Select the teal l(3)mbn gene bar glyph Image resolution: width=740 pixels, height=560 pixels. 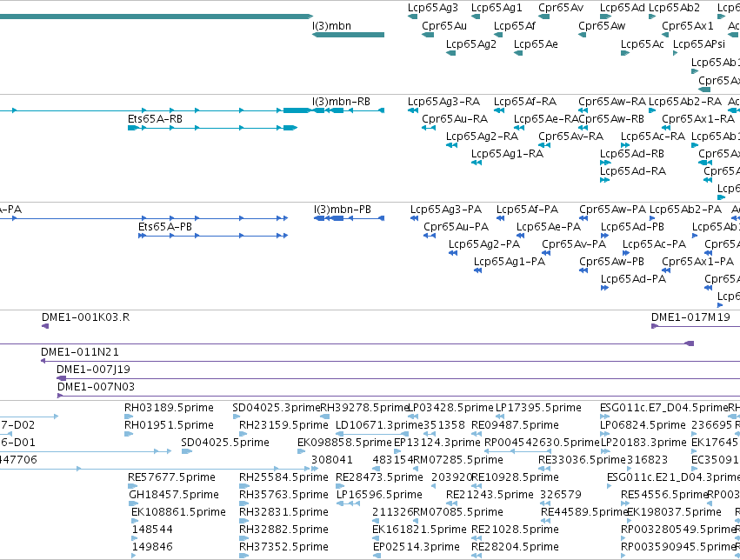[349, 35]
